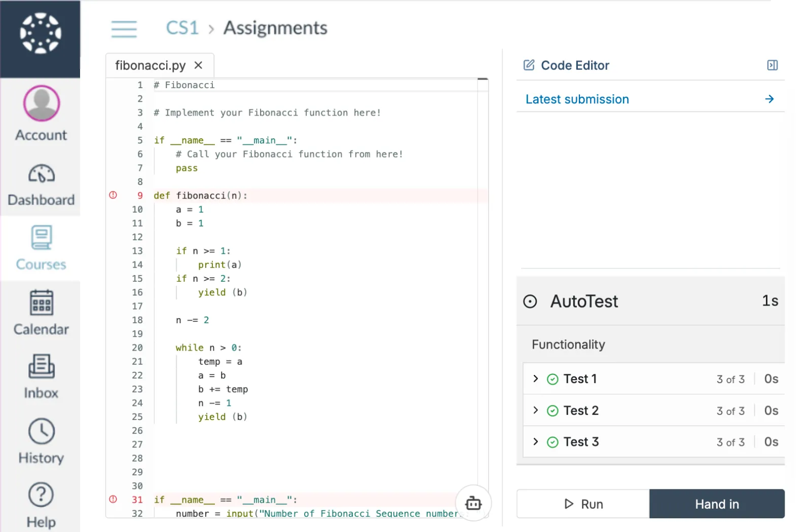Toggle the hamburger navigation menu

[124, 29]
